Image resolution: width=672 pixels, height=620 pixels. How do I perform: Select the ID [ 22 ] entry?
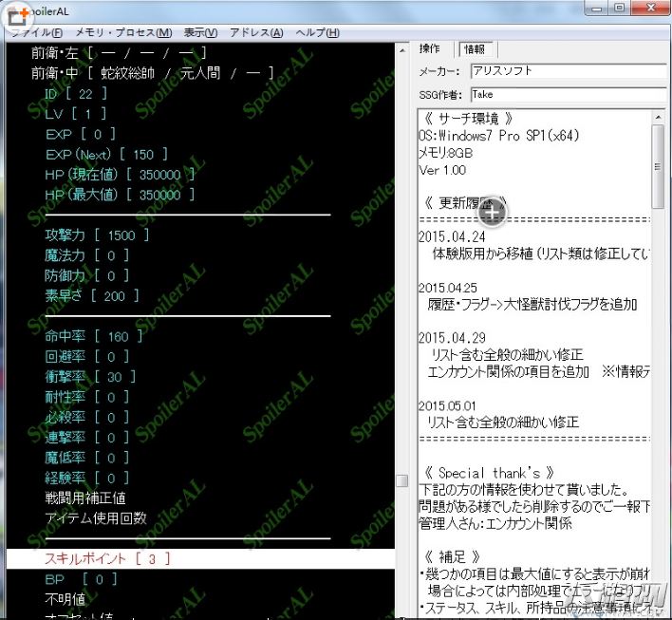(x=75, y=93)
